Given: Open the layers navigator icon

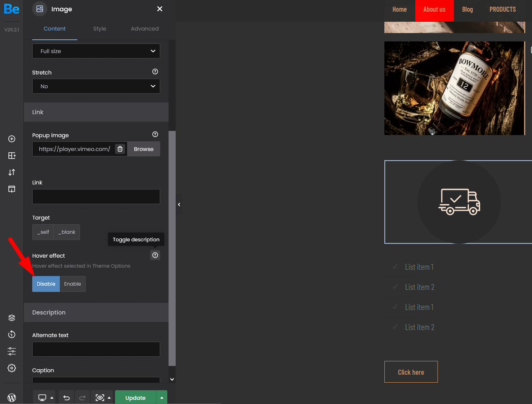Looking at the screenshot, I should 12,318.
